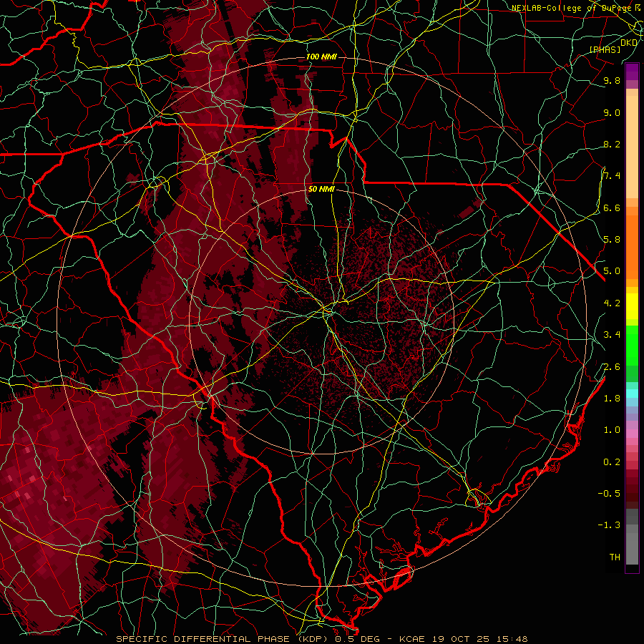Click the -1.3 value on the color scale
The width and height of the screenshot is (644, 644).
[609, 525]
